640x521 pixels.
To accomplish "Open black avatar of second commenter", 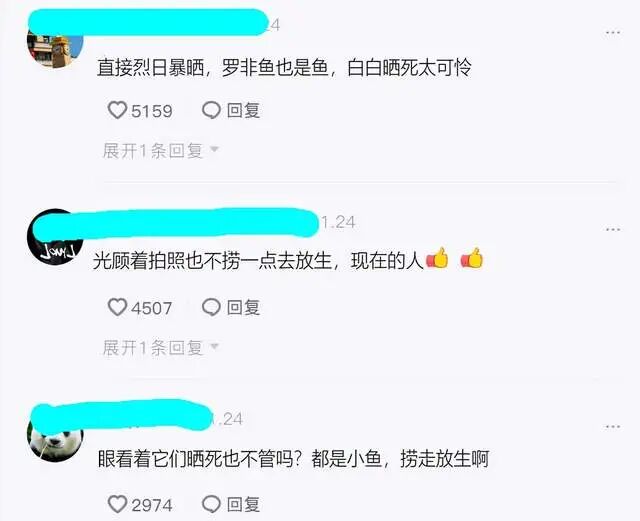I will [x=55, y=237].
